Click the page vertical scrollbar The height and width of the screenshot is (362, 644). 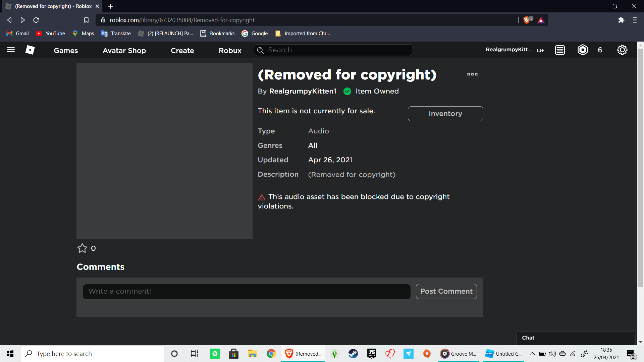(x=640, y=168)
